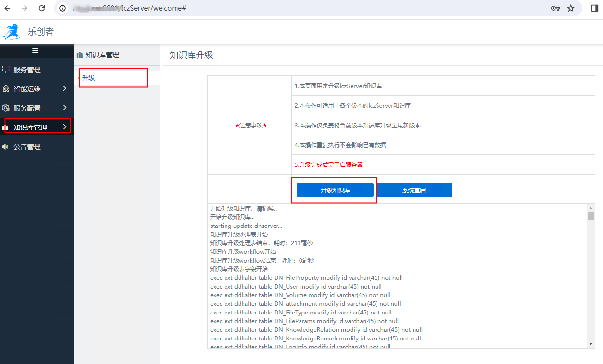Image resolution: width=603 pixels, height=364 pixels.
Task: Expand the 服务配置 submenu arrow
Action: point(65,108)
